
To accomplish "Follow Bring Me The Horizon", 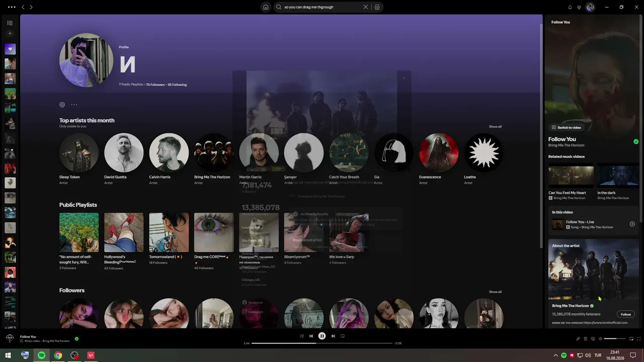I will tap(625, 314).
